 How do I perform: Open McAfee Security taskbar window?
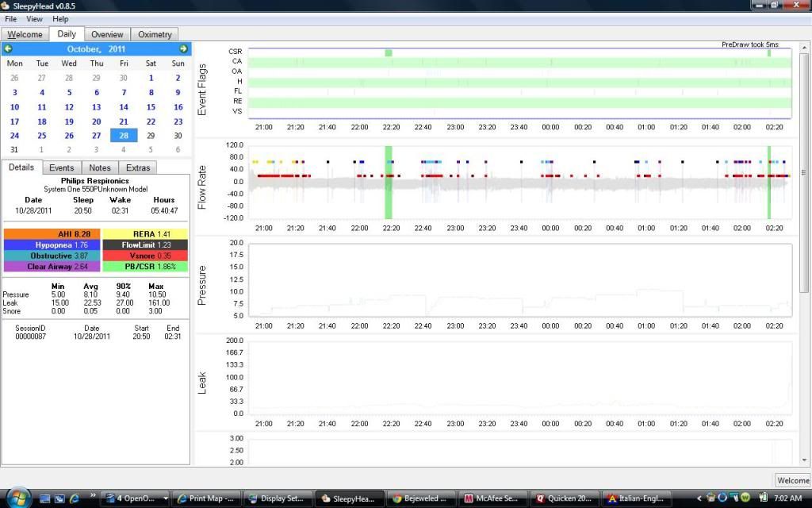[493, 498]
